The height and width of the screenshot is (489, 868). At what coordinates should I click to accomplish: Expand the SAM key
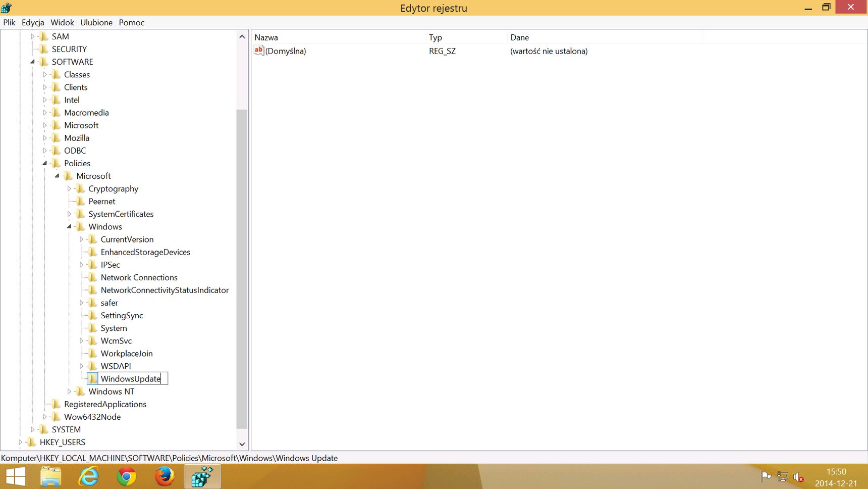coord(32,36)
